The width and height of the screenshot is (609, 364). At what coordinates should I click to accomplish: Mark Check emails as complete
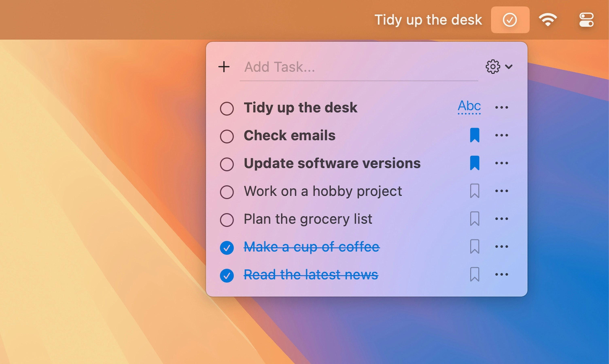227,136
